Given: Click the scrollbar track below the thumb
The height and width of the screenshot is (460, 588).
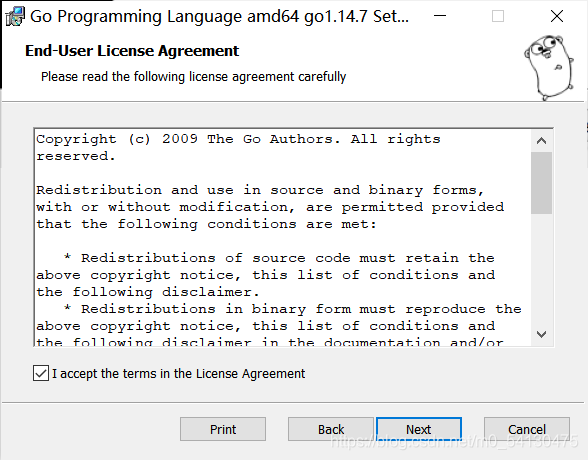Looking at the screenshot, I should pos(541,268).
